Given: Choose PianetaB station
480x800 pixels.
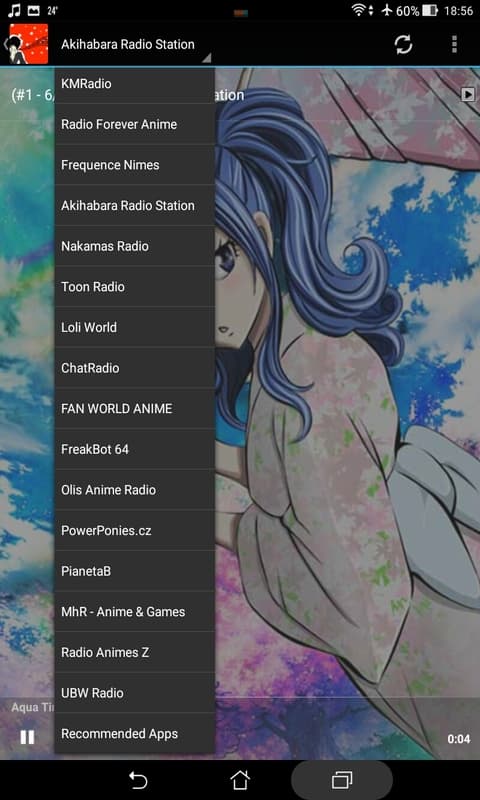Looking at the screenshot, I should coord(135,571).
